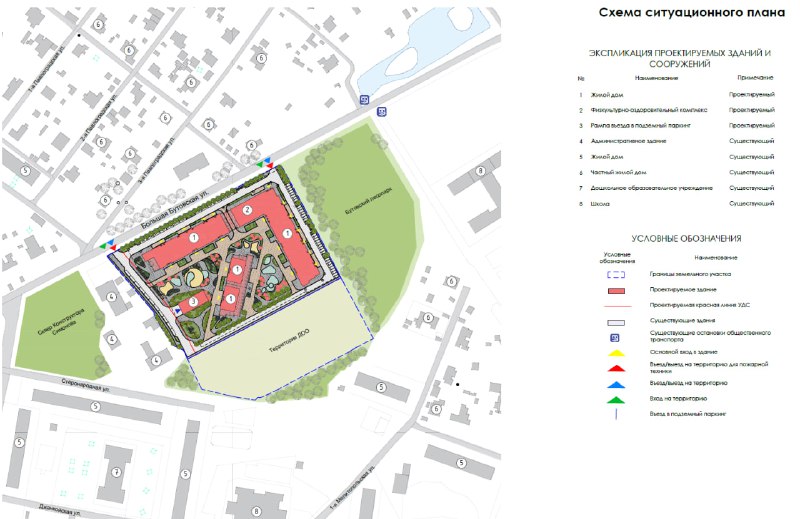Click the street label 'Джанкойская ул.'
Screen dimensions: 800x519
click(x=60, y=511)
